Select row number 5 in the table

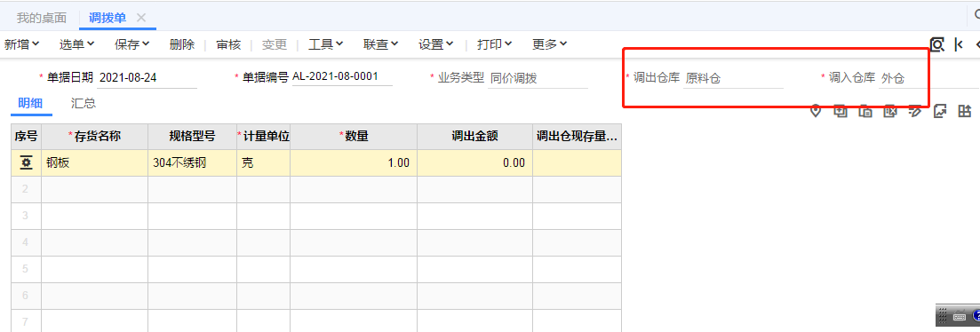pos(27,270)
